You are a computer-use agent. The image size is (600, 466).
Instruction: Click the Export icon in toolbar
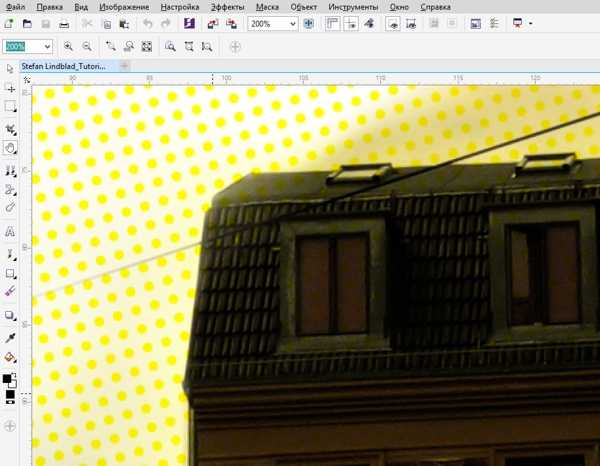231,24
